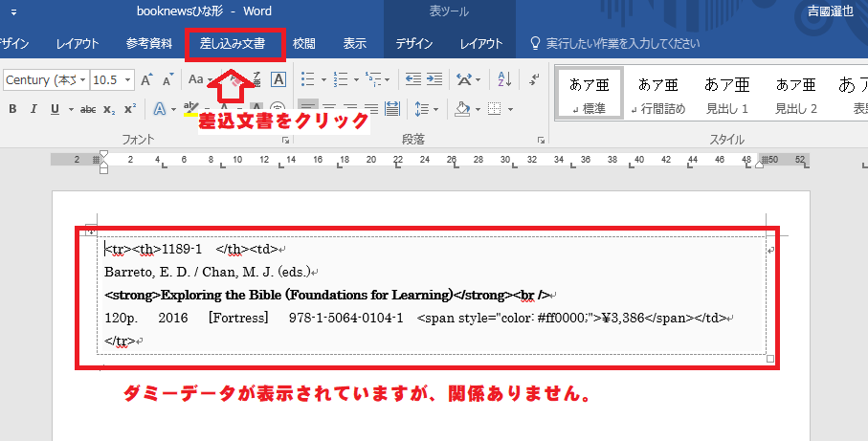Apply the 行間詰め style

click(657, 95)
